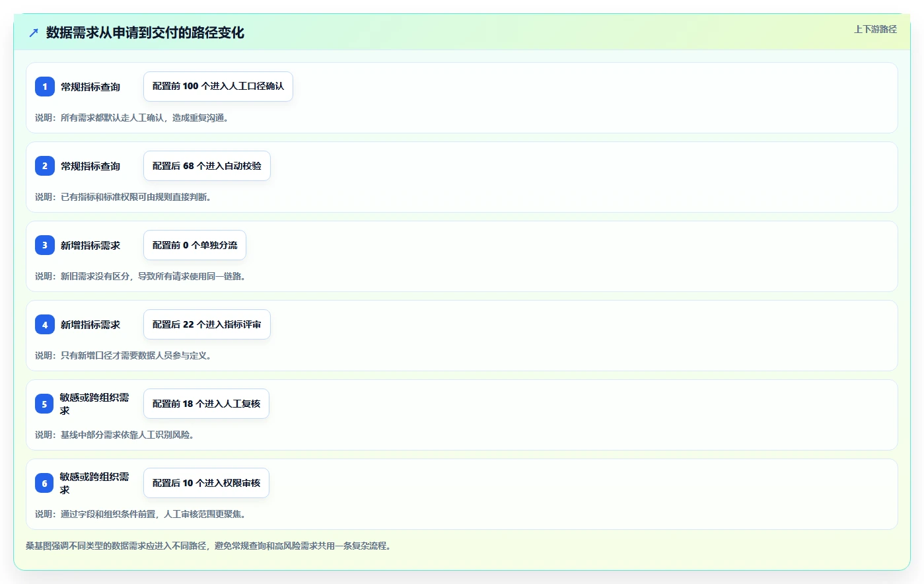The height and width of the screenshot is (584, 924).
Task: Click the footer summary starting 桑基图强调
Action: pos(208,546)
